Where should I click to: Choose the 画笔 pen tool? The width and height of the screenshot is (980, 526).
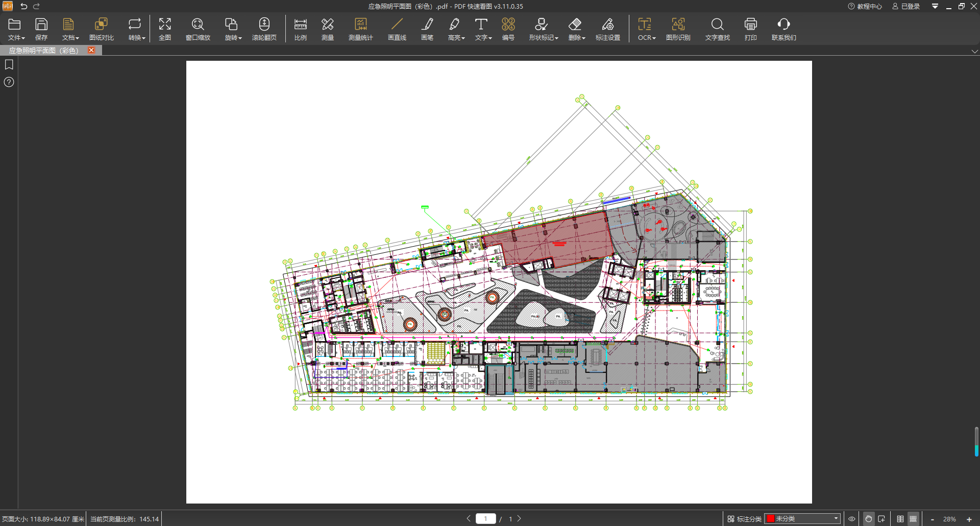point(427,29)
